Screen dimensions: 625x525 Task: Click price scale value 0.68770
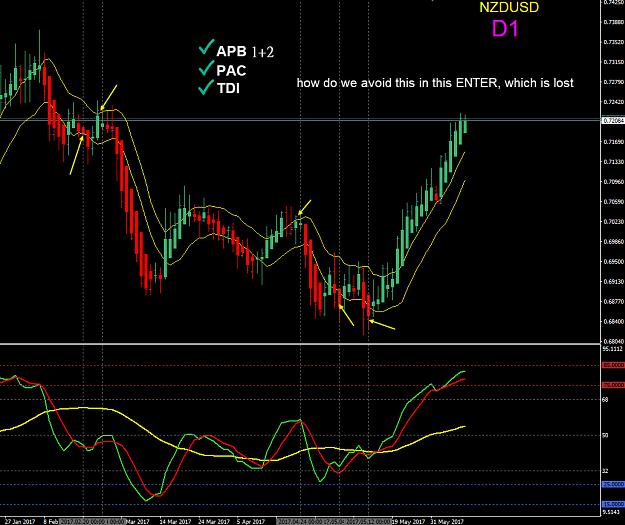point(614,301)
